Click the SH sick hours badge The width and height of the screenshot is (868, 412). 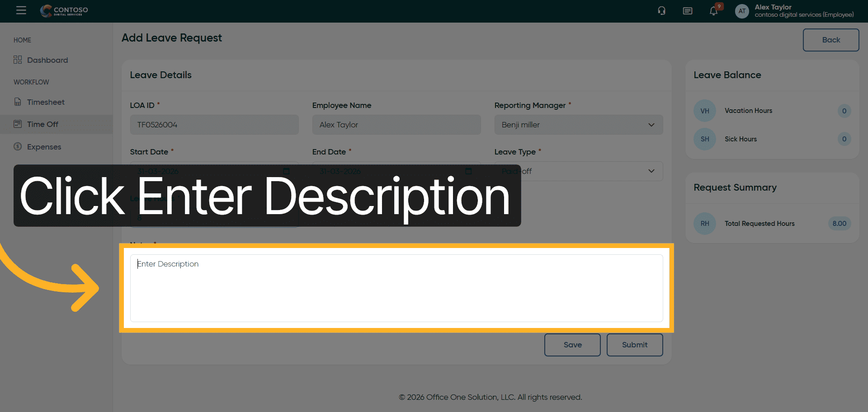(x=704, y=139)
